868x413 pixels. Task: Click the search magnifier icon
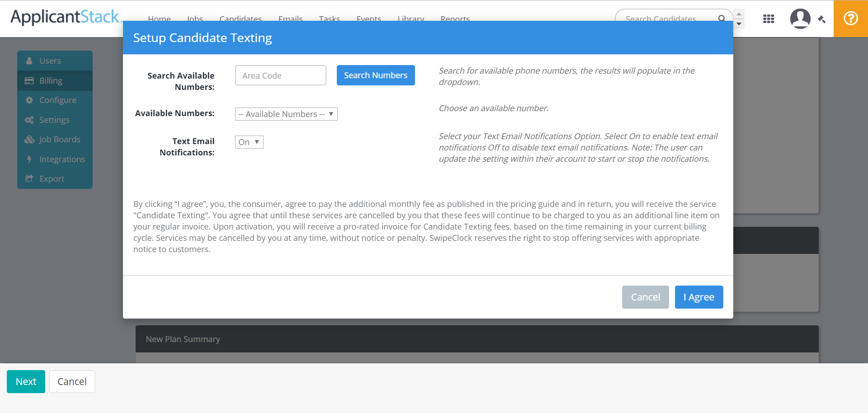pyautogui.click(x=722, y=19)
